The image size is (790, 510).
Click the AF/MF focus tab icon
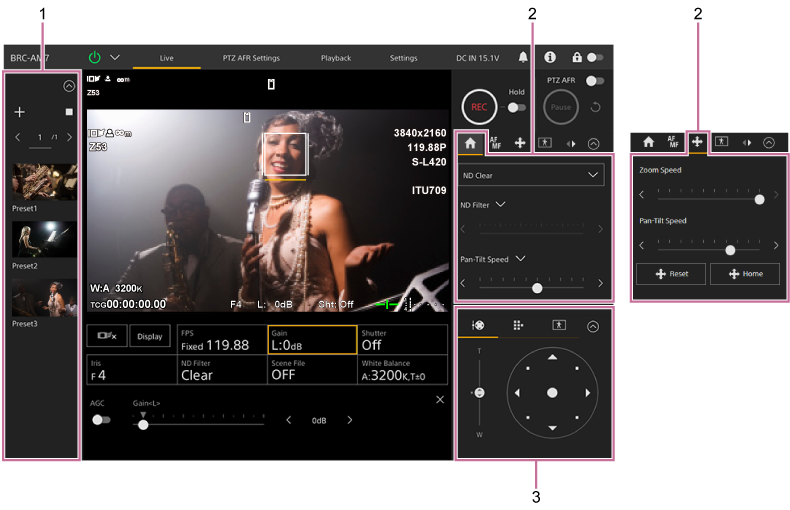click(x=495, y=143)
